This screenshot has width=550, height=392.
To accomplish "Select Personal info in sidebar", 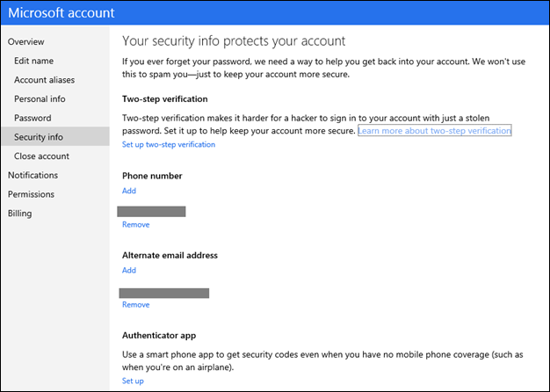I will [40, 99].
